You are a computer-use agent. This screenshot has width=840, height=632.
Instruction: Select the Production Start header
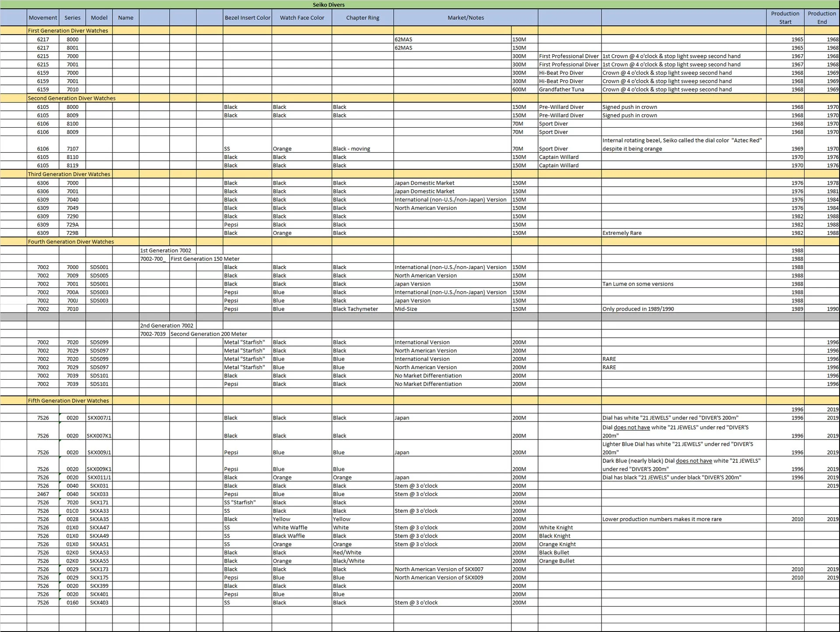[785, 18]
